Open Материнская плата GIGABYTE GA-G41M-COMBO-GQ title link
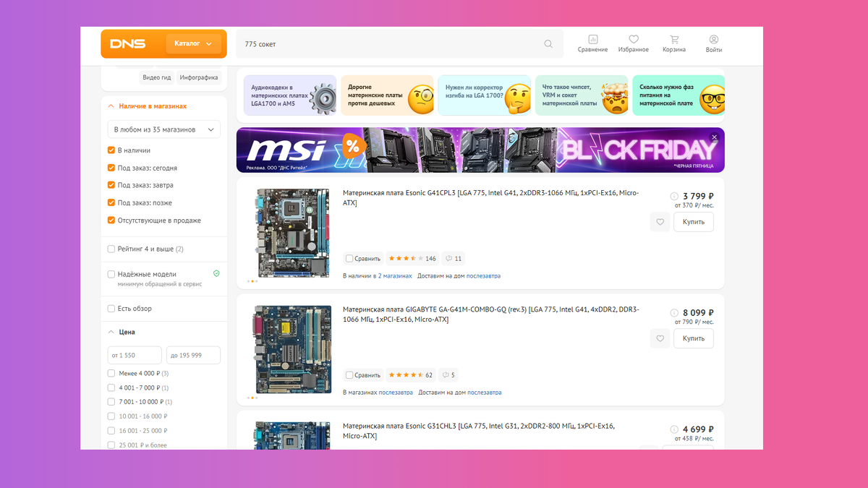This screenshot has height=488, width=868. click(x=491, y=314)
